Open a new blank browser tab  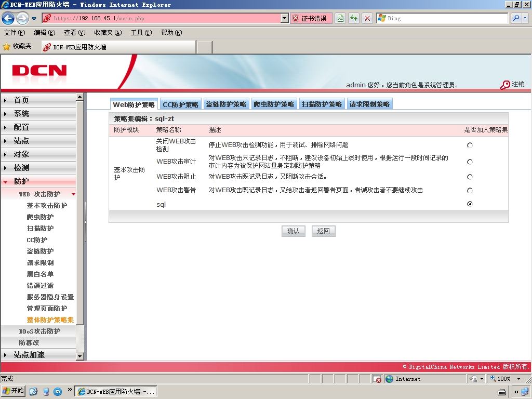204,47
